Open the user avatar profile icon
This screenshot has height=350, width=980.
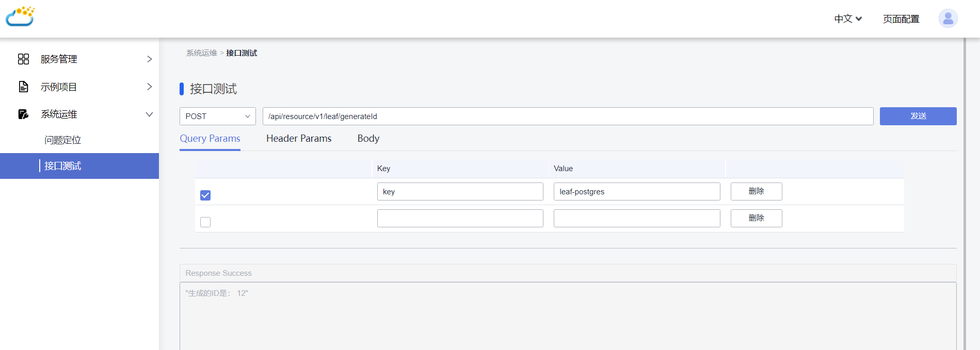click(947, 19)
